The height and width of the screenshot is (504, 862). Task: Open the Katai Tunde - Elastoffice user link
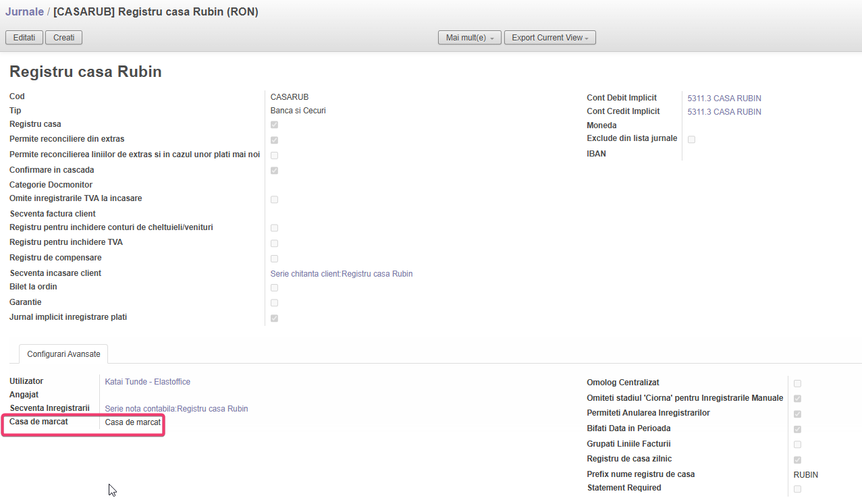click(147, 382)
